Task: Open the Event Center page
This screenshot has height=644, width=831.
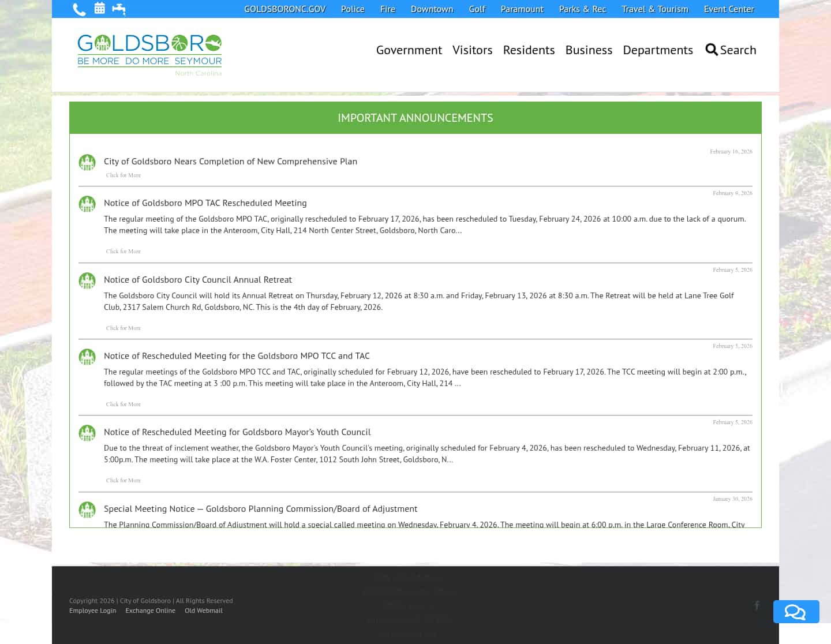Action: pyautogui.click(x=729, y=9)
